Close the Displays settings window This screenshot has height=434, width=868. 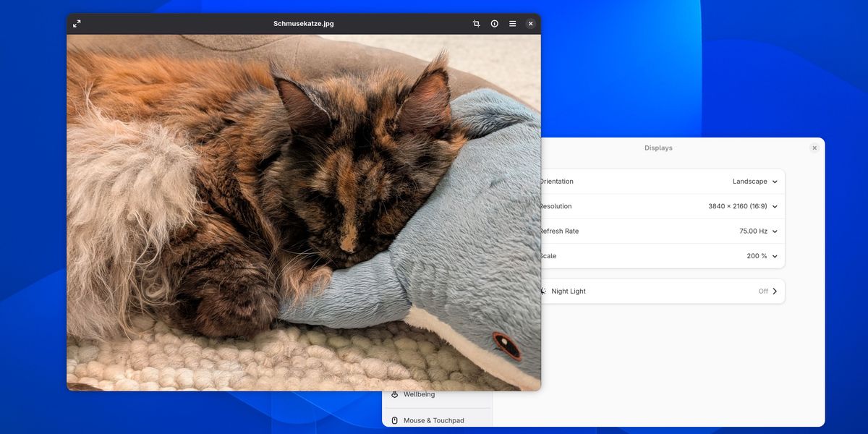point(814,148)
